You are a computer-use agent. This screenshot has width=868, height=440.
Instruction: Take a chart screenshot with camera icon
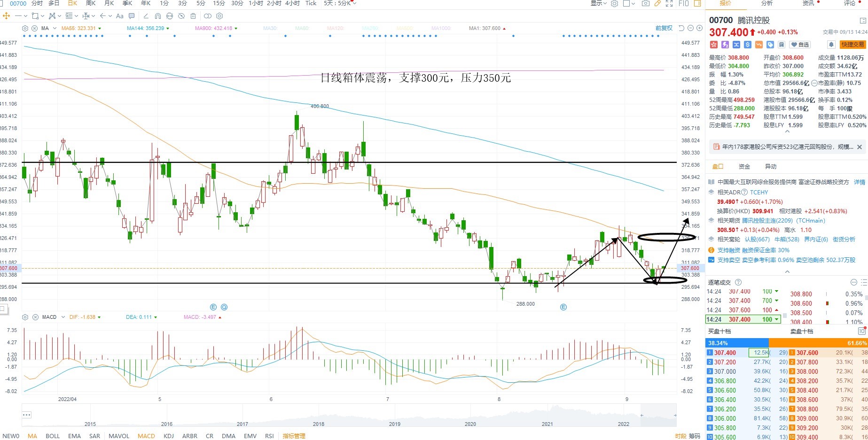(646, 3)
